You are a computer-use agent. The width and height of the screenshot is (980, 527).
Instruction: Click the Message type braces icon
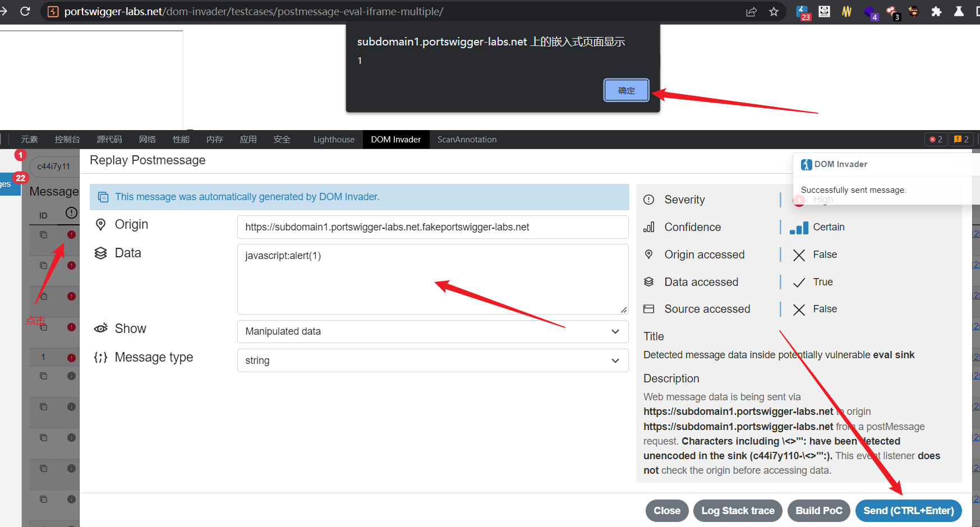(x=100, y=358)
